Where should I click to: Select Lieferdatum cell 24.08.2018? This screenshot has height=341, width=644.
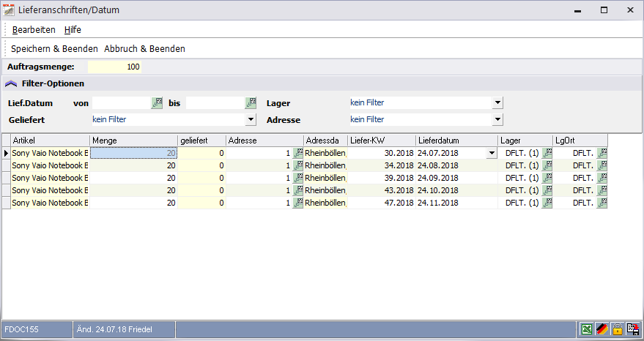[x=456, y=166]
